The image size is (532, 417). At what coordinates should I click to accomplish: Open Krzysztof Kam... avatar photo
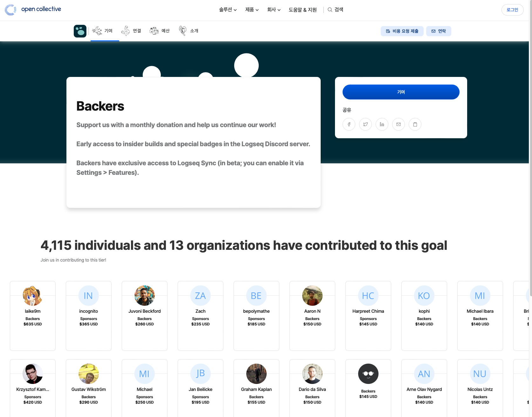point(33,374)
